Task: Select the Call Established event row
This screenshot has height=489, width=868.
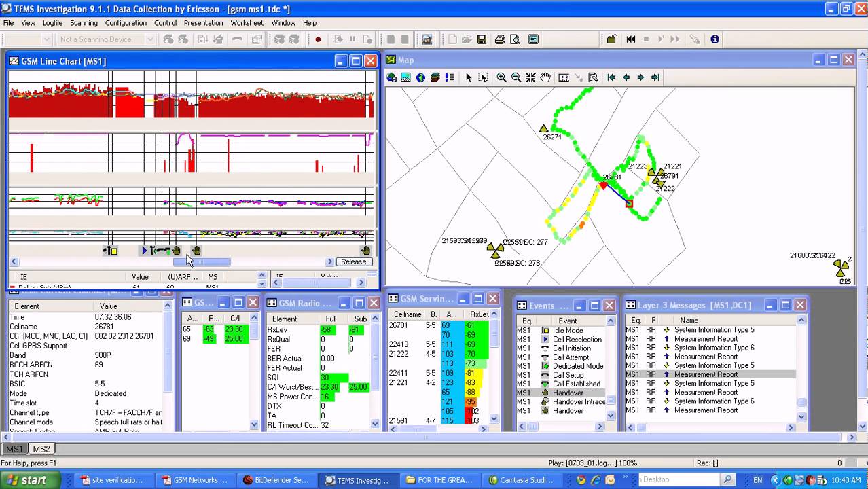Action: 576,384
